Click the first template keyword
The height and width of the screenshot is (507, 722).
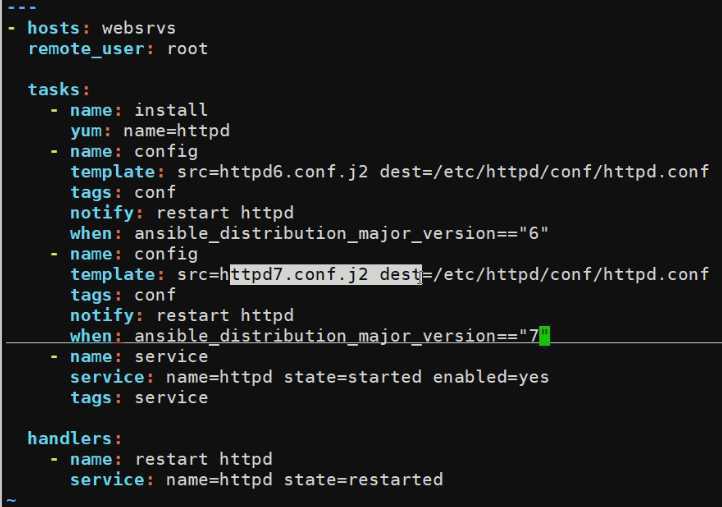click(x=113, y=172)
